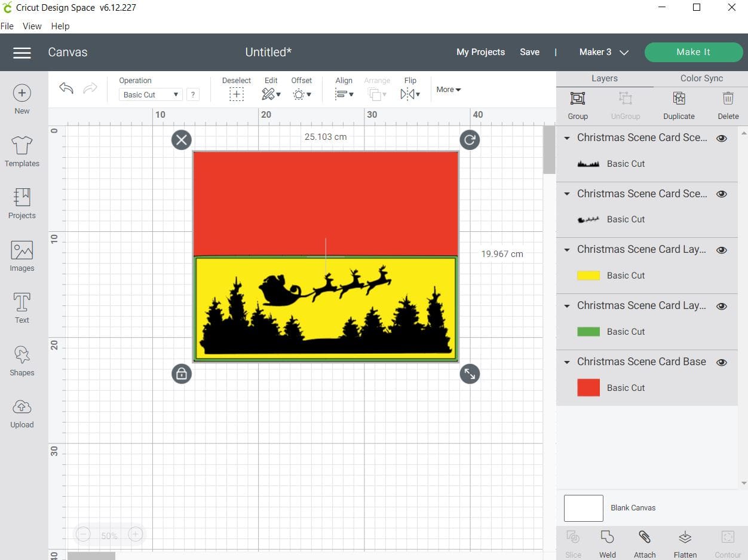Click Save in the header
This screenshot has height=560, width=748.
(529, 52)
